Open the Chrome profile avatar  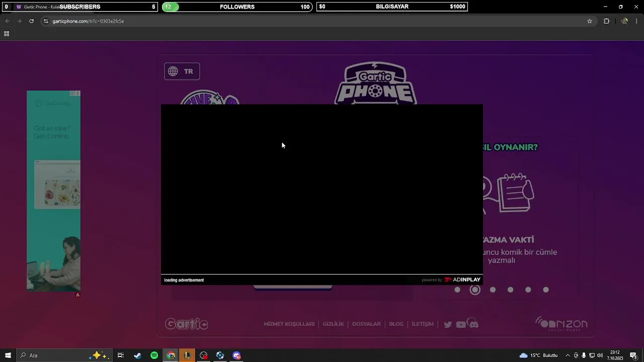624,21
